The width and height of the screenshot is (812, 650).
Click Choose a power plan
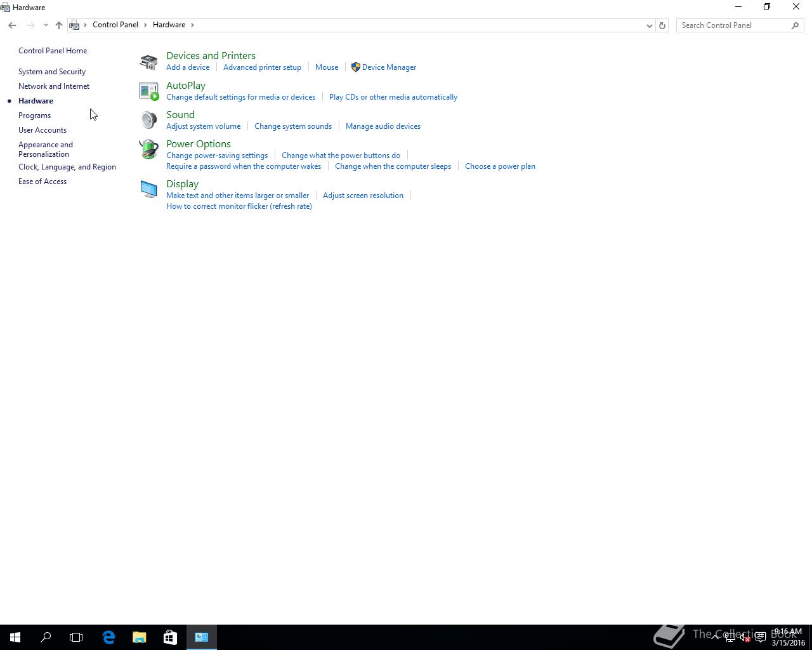[x=500, y=166]
